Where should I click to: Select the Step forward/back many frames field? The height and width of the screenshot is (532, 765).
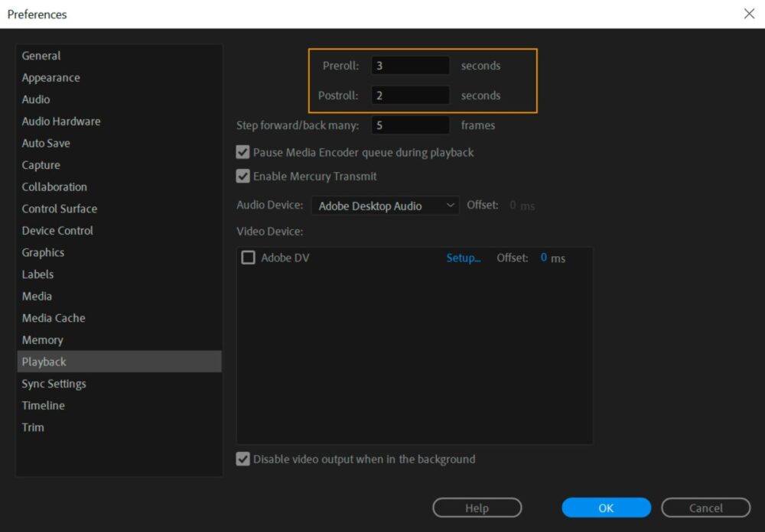[x=410, y=124]
